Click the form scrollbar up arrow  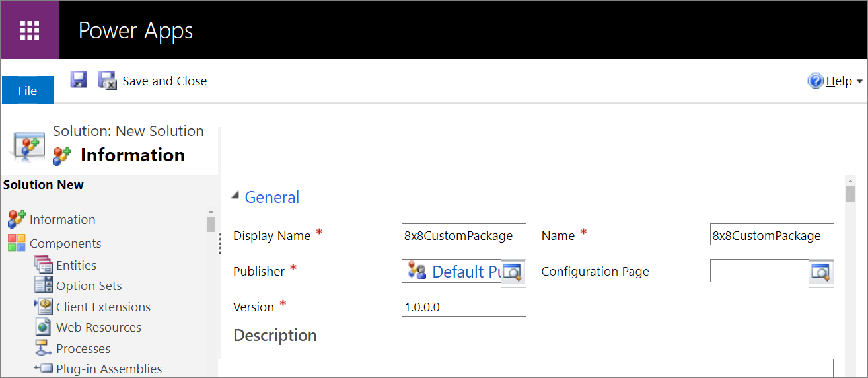850,180
